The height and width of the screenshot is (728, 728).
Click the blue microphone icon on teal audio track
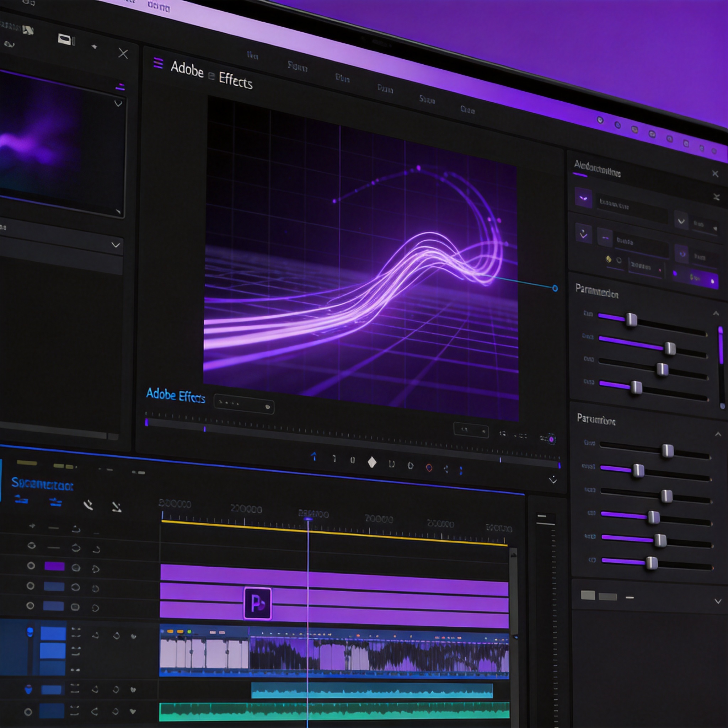pyautogui.click(x=28, y=689)
